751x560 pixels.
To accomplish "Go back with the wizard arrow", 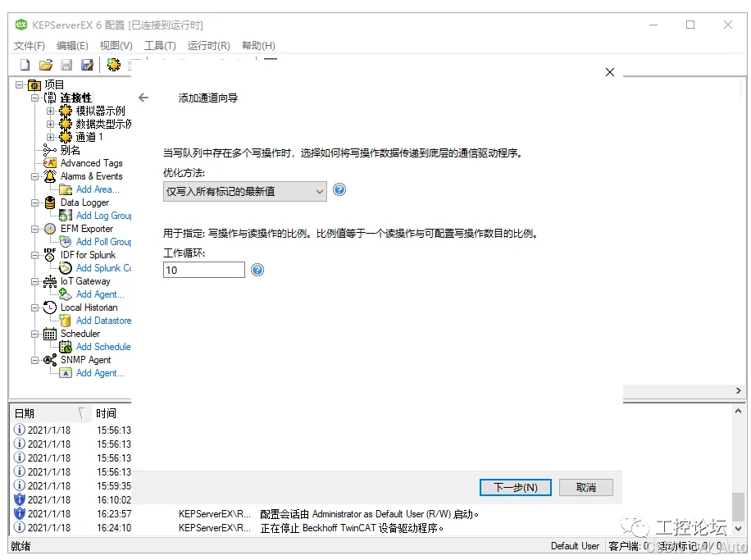I will [x=143, y=98].
